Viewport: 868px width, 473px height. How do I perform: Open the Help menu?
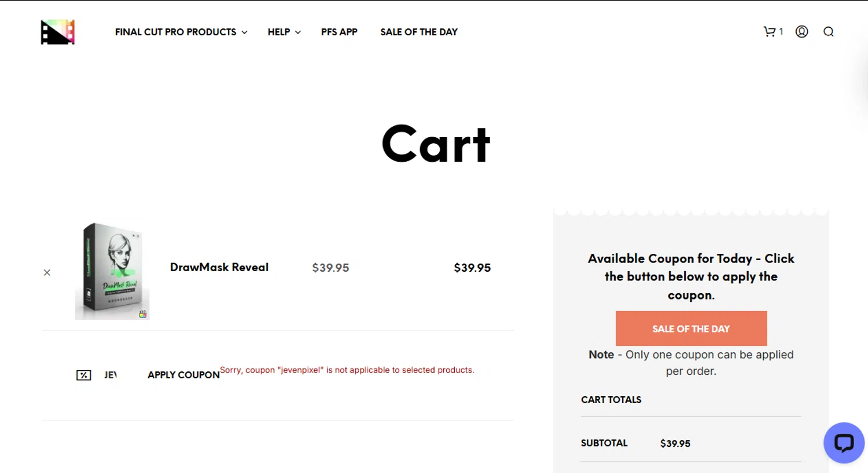(x=278, y=32)
